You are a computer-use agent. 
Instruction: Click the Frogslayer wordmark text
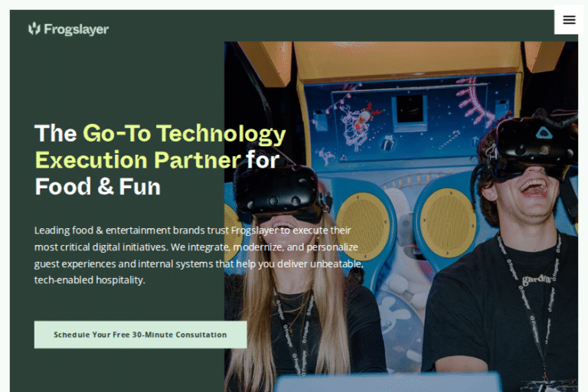click(77, 30)
